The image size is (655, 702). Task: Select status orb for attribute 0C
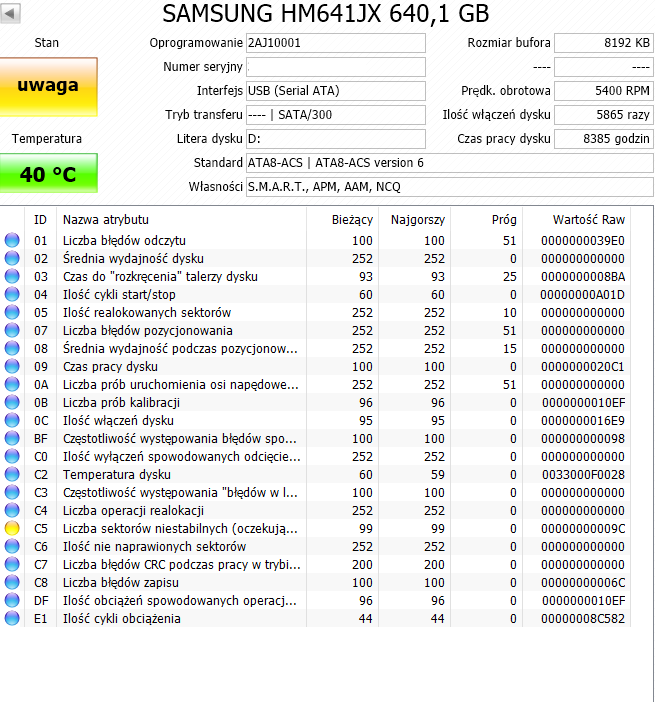(x=12, y=420)
